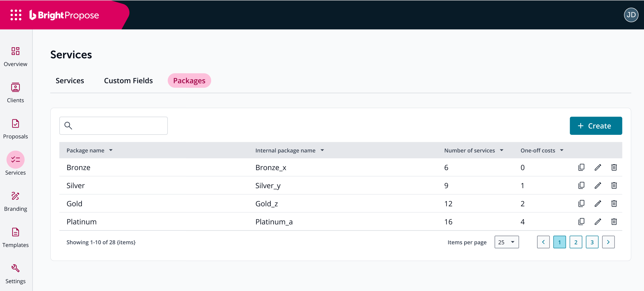This screenshot has height=291, width=644.
Task: Duplicate the Platinum package
Action: tap(581, 222)
